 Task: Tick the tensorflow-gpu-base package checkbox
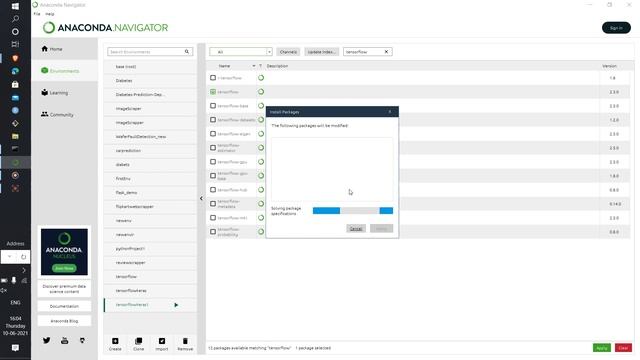pos(213,176)
